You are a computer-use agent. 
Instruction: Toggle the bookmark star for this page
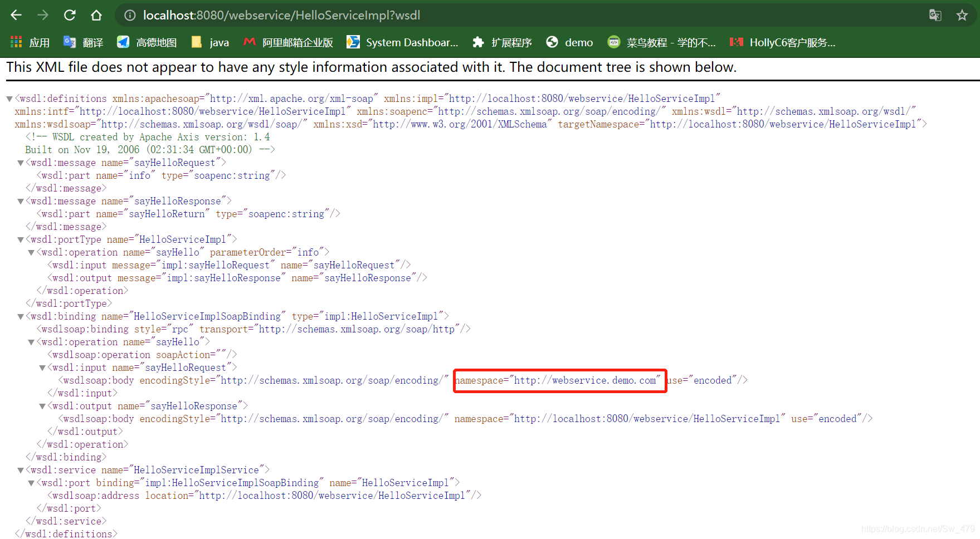coord(962,15)
